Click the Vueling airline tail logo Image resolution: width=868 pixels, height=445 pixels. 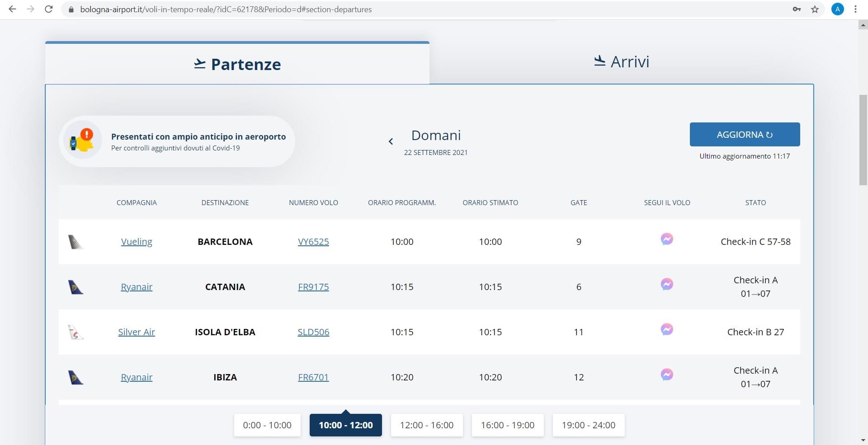click(75, 242)
